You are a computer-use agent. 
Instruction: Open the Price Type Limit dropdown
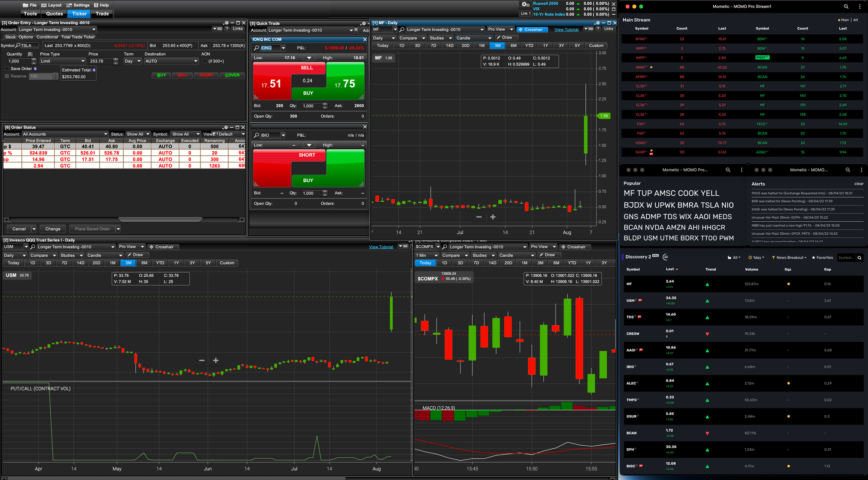click(63, 61)
